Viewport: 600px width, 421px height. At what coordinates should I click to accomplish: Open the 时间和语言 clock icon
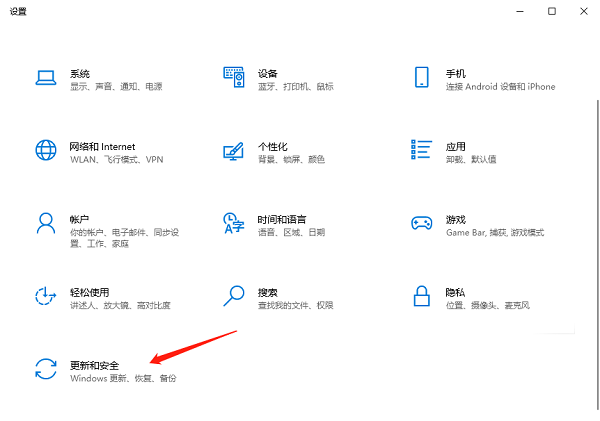click(x=234, y=223)
